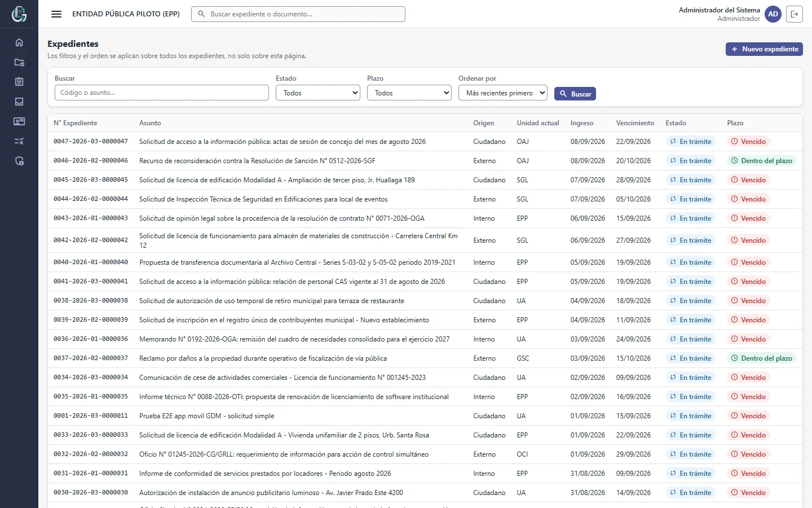Click the anuncio publicitario luminoso asunto

[271, 493]
